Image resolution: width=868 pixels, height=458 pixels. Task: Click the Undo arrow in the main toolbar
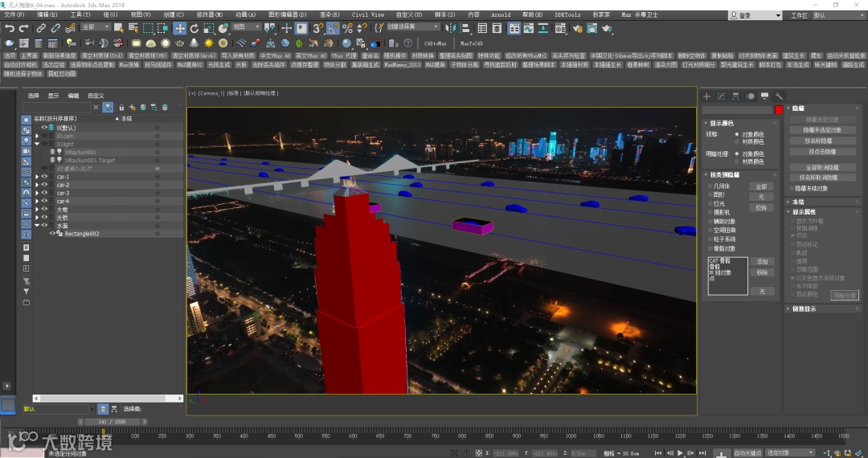(x=10, y=28)
